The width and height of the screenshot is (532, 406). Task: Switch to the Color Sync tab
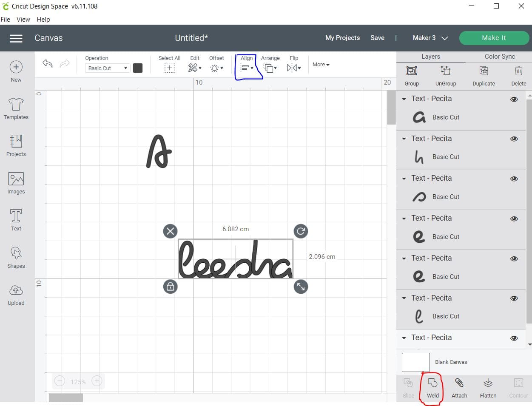(x=500, y=57)
